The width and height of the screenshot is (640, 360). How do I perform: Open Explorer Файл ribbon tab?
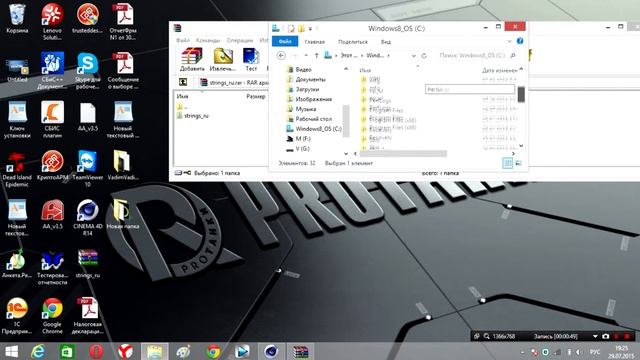285,42
